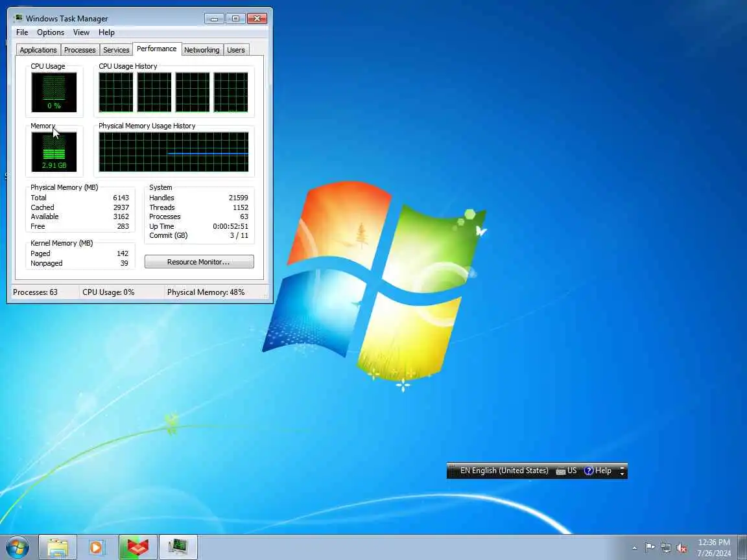The width and height of the screenshot is (747, 560).
Task: Switch to the Networking tab
Action: [202, 50]
